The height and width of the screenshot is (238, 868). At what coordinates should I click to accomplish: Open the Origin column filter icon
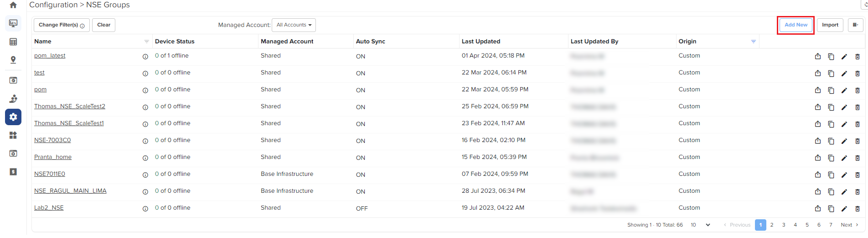click(754, 42)
